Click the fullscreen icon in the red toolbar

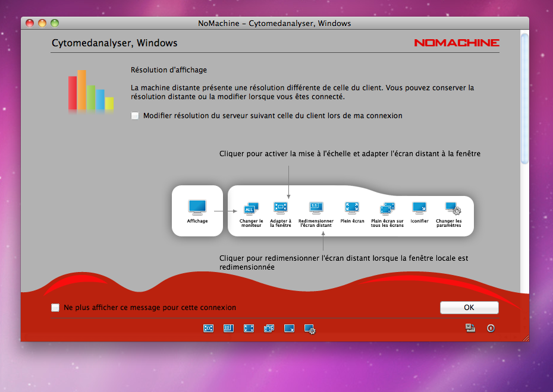click(x=249, y=328)
